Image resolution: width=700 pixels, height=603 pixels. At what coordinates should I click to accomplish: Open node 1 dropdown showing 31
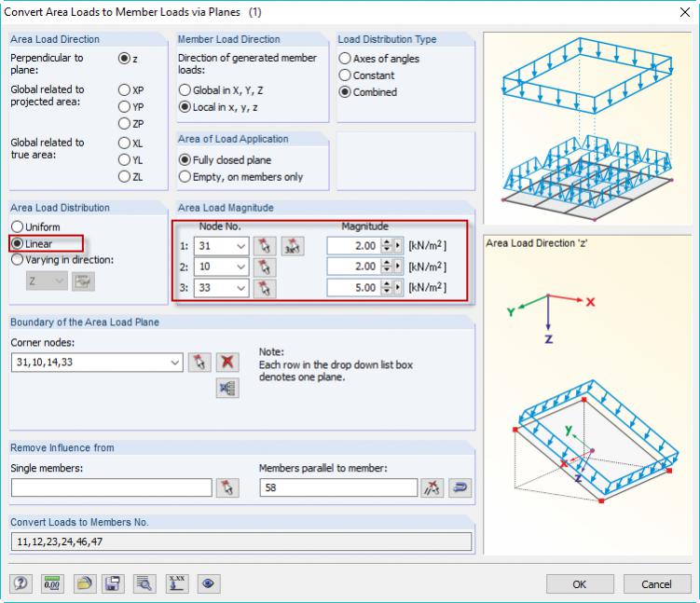[241, 246]
